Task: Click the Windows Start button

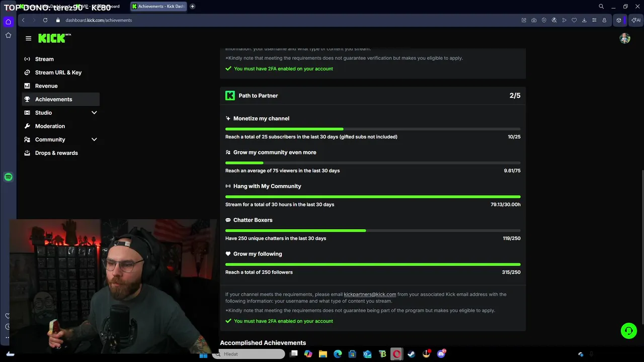Action: [203, 354]
